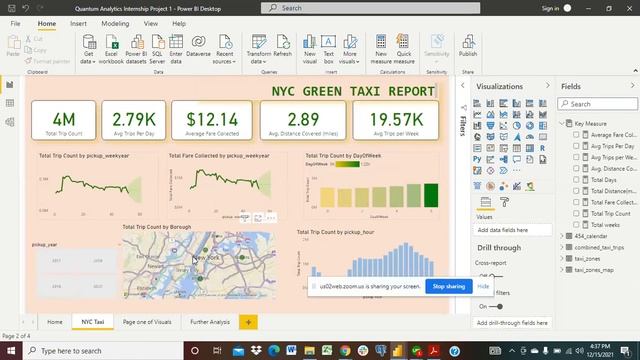Add a new report page

(248, 322)
